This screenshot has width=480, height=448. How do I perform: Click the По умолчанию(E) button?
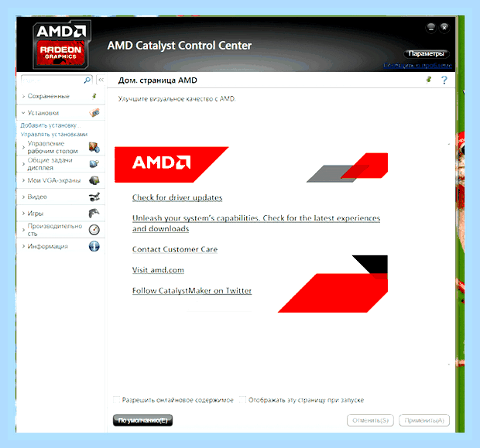(x=142, y=420)
